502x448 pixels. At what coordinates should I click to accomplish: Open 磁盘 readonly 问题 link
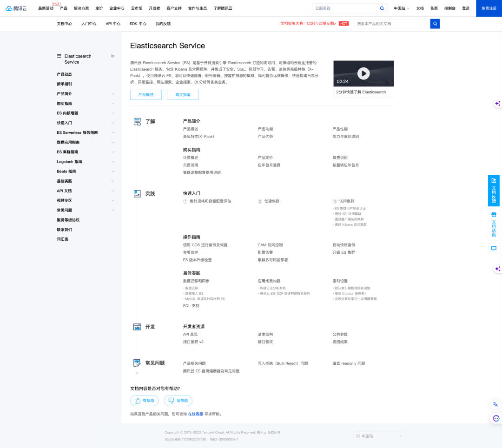click(349, 363)
